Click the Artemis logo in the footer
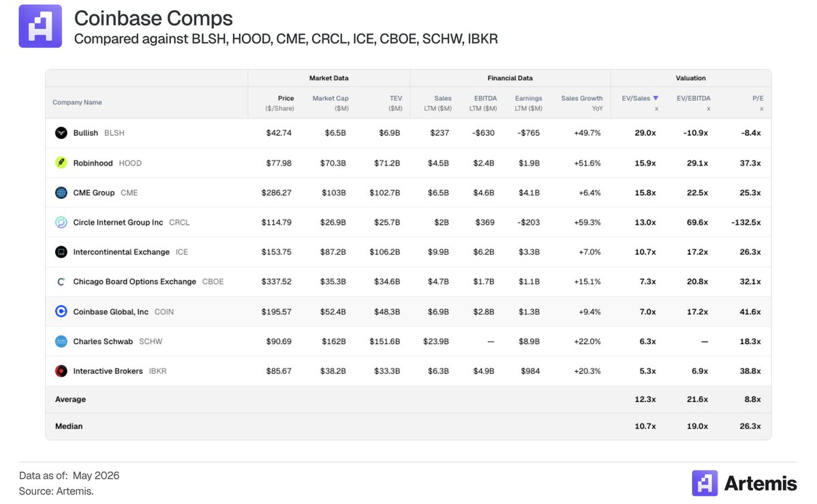This screenshot has width=817, height=504. point(744,483)
